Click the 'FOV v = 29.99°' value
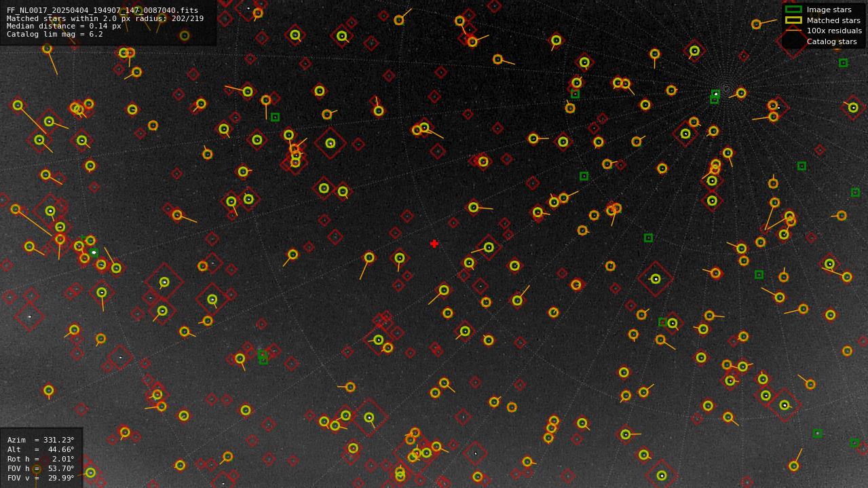This screenshot has height=488, width=868. (41, 478)
